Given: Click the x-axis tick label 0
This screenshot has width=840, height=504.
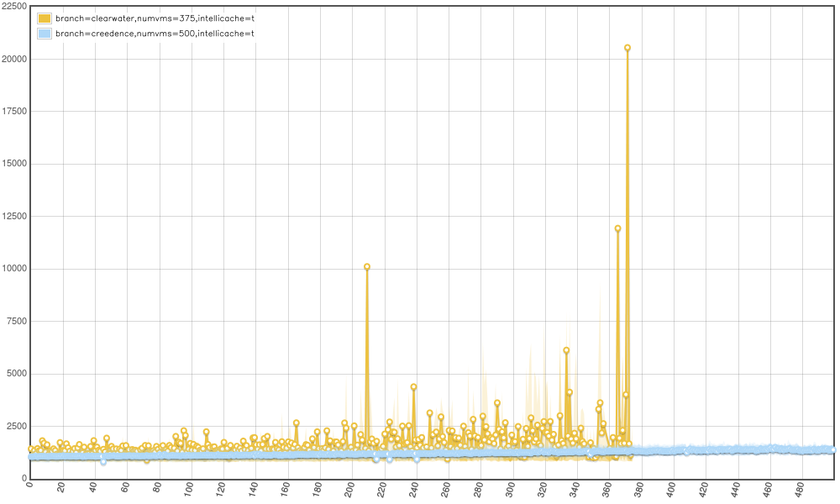Looking at the screenshot, I should [30, 486].
